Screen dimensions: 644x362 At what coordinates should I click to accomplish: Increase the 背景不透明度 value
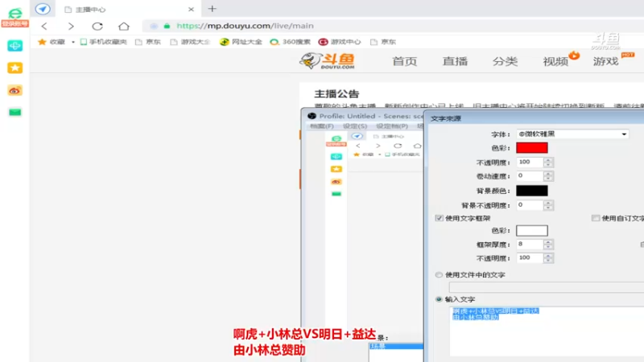pyautogui.click(x=548, y=203)
